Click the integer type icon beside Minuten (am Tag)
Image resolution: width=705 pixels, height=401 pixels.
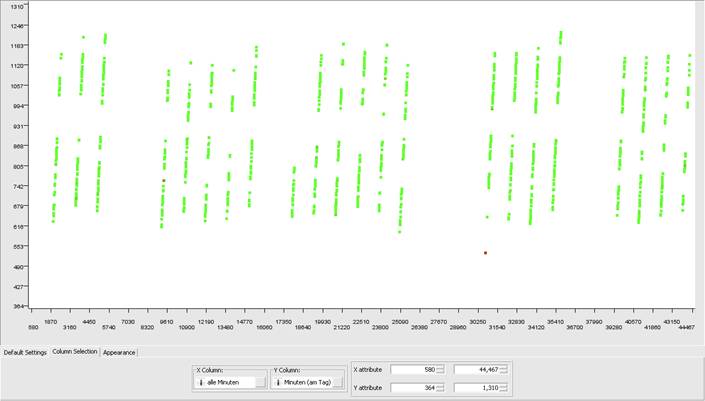(278, 383)
